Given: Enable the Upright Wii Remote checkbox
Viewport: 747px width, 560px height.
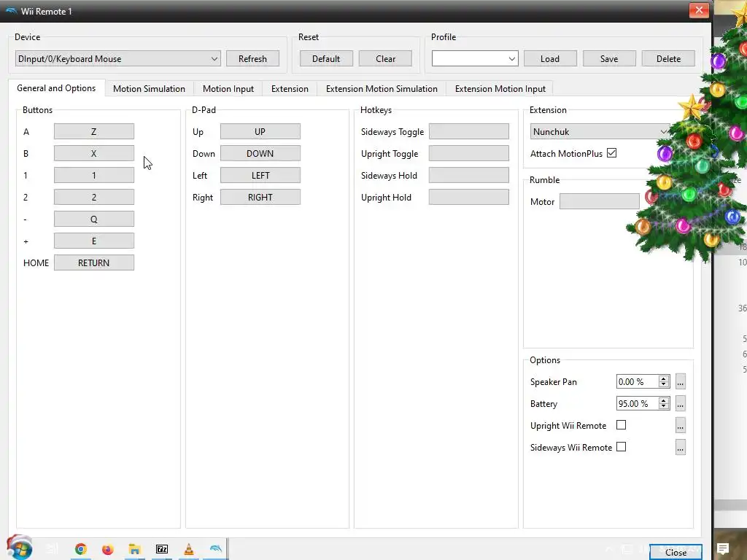Looking at the screenshot, I should pos(622,425).
